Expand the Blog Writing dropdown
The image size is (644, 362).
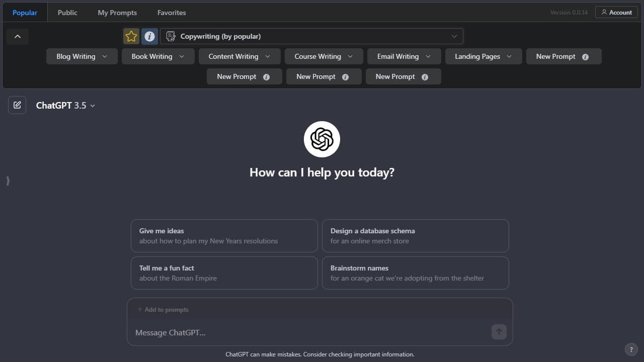coord(82,56)
